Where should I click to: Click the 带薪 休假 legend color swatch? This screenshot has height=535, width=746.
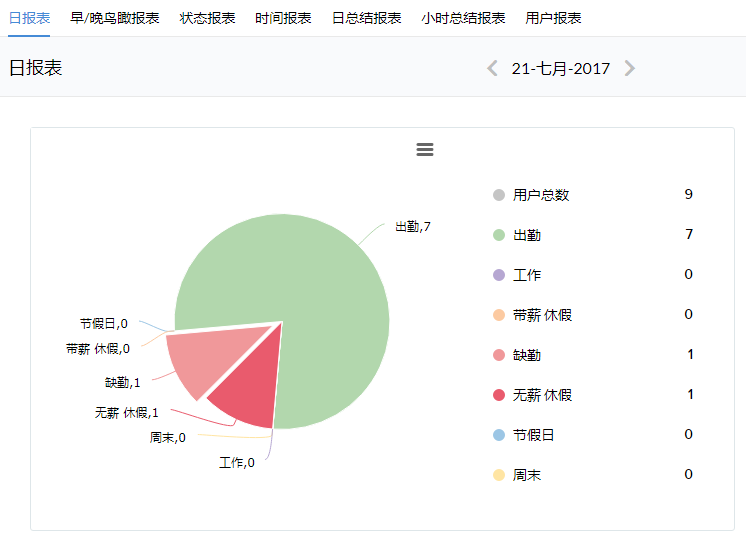pyautogui.click(x=499, y=315)
